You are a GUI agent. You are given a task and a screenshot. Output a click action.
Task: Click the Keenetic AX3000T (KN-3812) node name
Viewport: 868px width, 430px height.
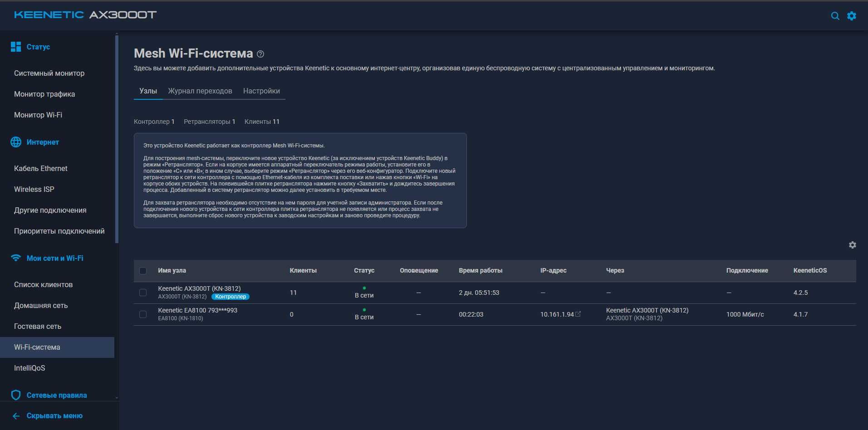199,288
